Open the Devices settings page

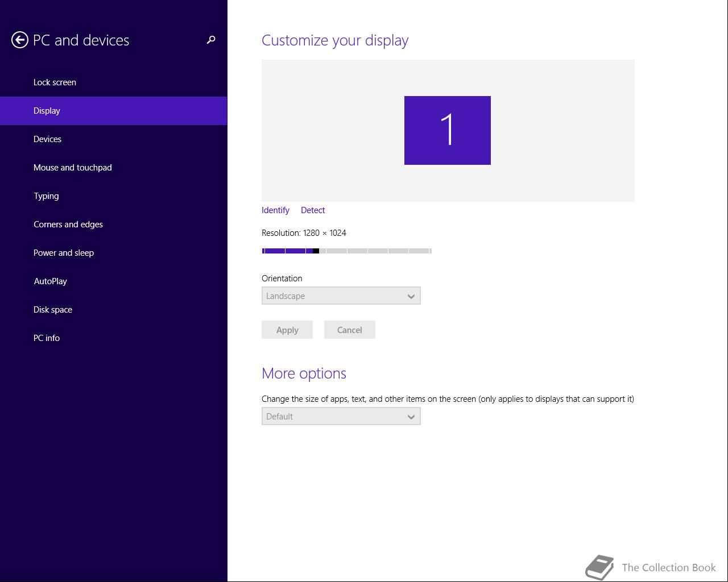pyautogui.click(x=114, y=139)
